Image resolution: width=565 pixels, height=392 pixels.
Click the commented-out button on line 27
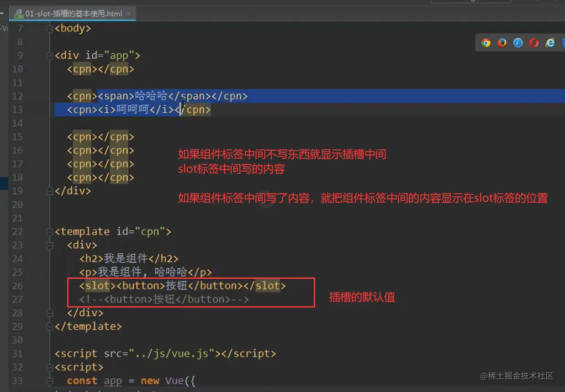(x=164, y=300)
